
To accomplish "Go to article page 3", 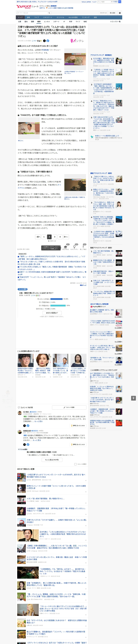I will (x=55, y=237).
